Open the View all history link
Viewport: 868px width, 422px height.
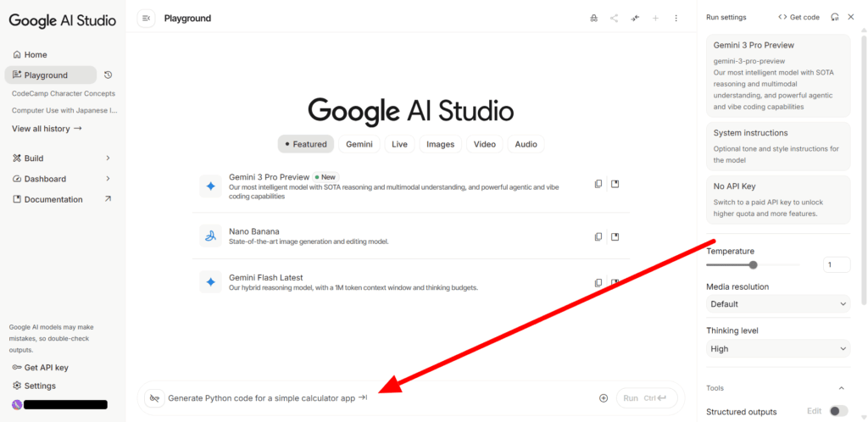click(x=47, y=129)
